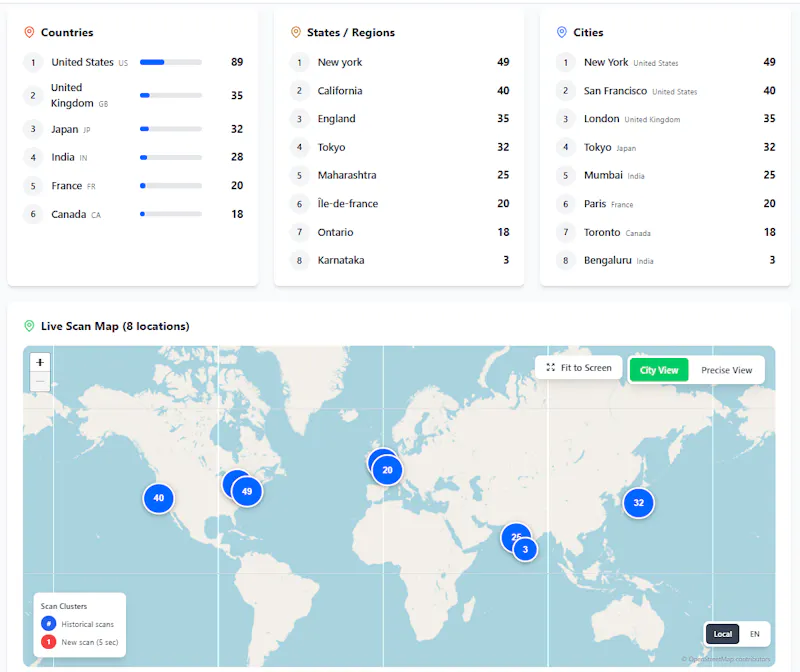Select the Bengaluru cluster marker 3

pos(525,550)
